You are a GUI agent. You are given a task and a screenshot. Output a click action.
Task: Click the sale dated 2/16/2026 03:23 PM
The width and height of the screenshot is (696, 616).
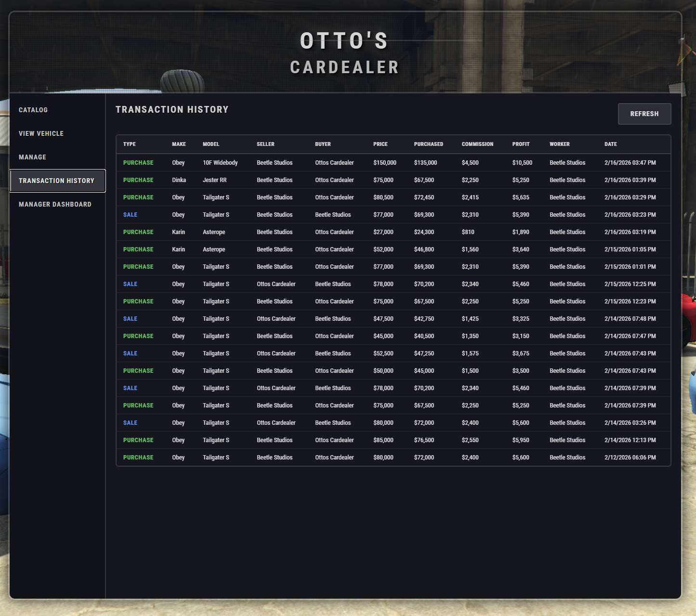[x=393, y=215]
